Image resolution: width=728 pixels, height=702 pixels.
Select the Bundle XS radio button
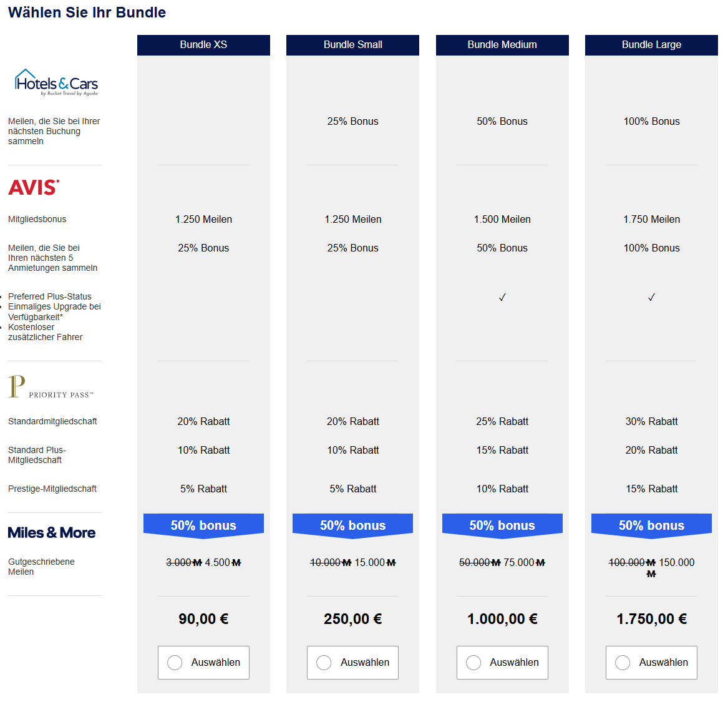[x=175, y=663]
